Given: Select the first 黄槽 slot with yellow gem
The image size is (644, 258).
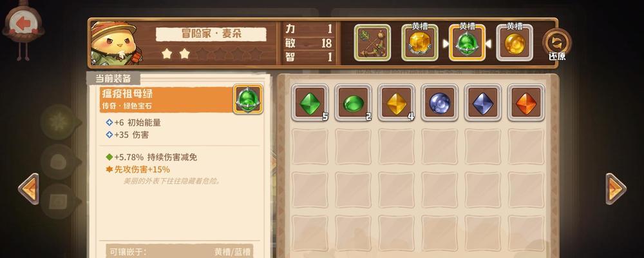Looking at the screenshot, I should (x=420, y=43).
